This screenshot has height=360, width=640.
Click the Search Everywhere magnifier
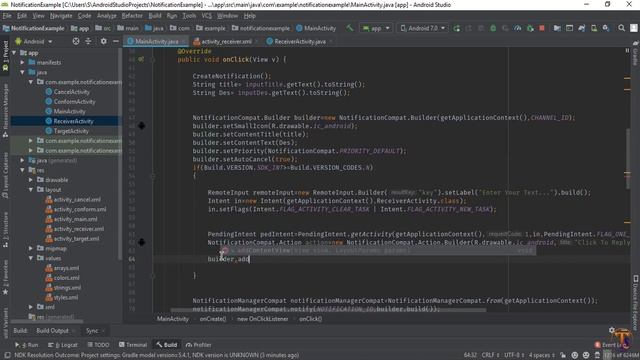click(x=621, y=28)
